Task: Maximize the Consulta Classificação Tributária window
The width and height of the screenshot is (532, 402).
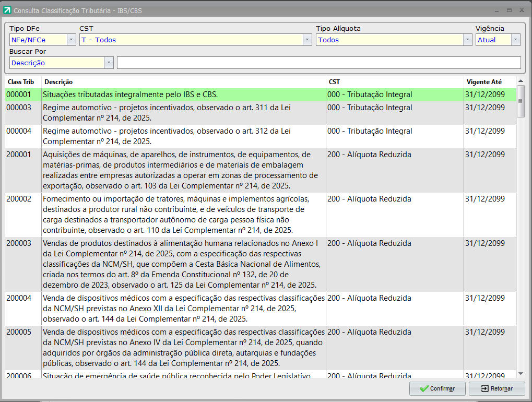Action: click(x=509, y=10)
